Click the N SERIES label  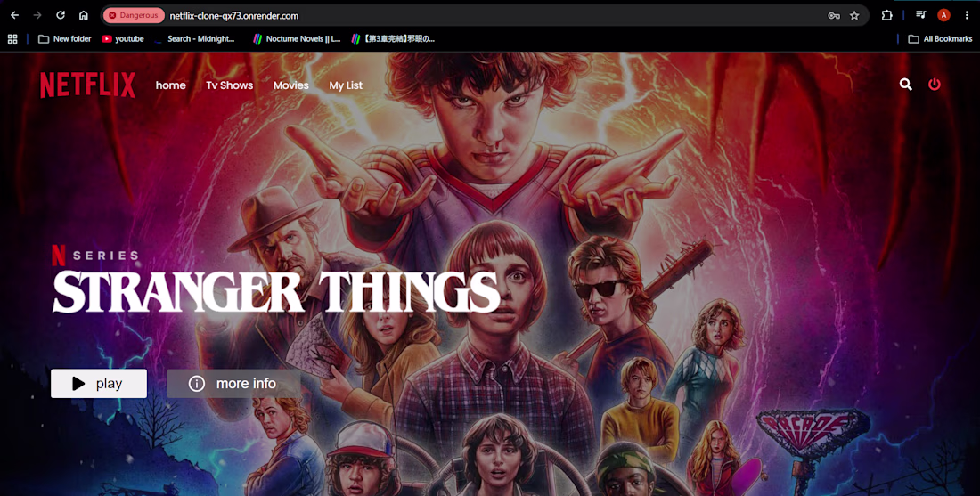95,255
